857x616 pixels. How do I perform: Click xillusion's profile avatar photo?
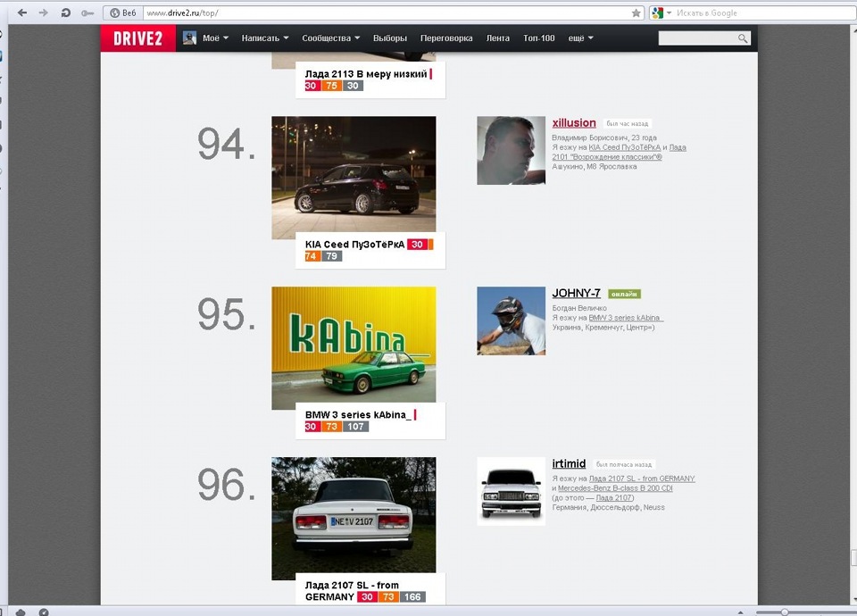pos(511,150)
